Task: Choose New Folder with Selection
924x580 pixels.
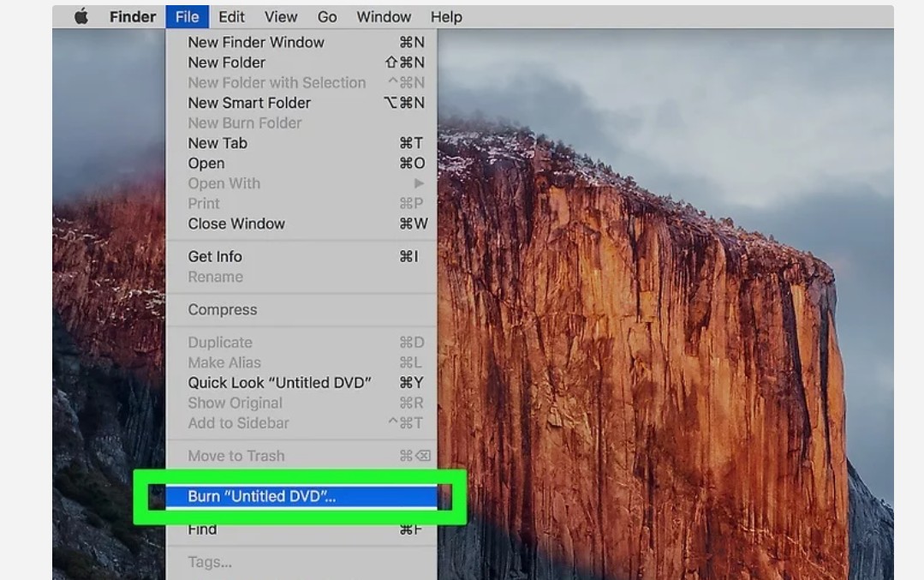Action: coord(301,82)
